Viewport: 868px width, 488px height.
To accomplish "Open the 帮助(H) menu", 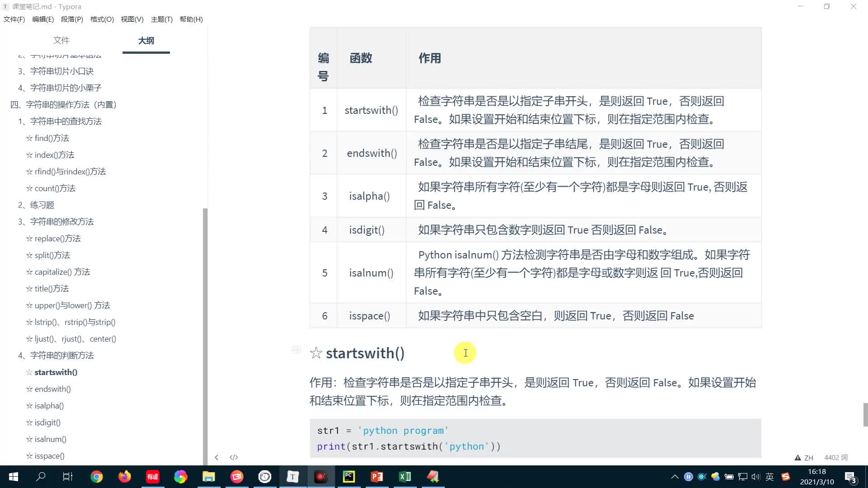I will click(x=191, y=19).
